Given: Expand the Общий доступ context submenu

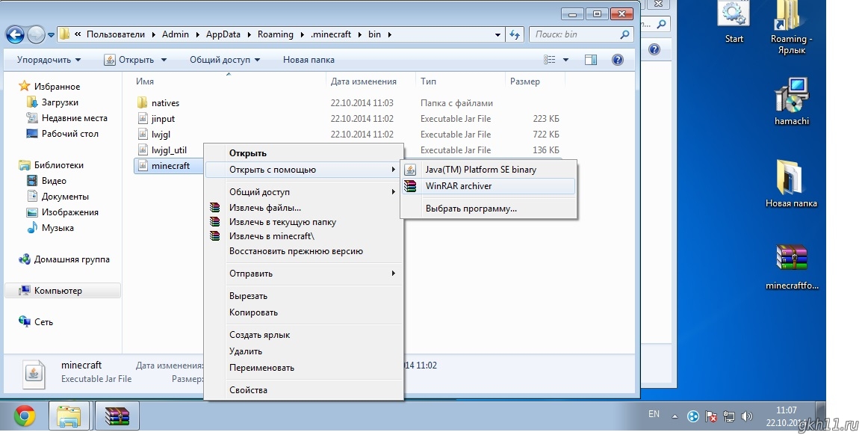Looking at the screenshot, I should click(x=304, y=191).
